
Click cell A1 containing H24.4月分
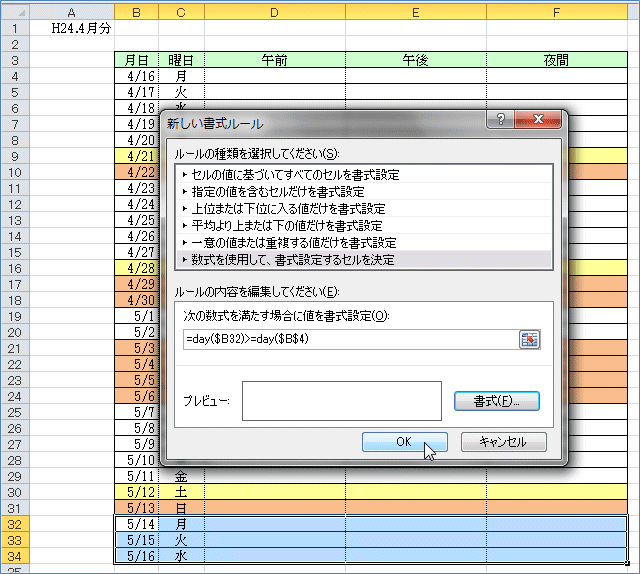click(x=72, y=28)
